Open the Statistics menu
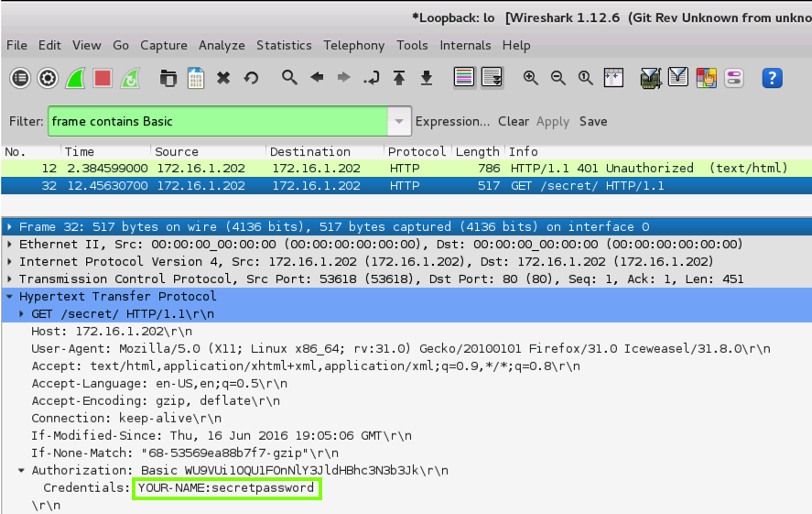812x514 pixels. tap(284, 46)
